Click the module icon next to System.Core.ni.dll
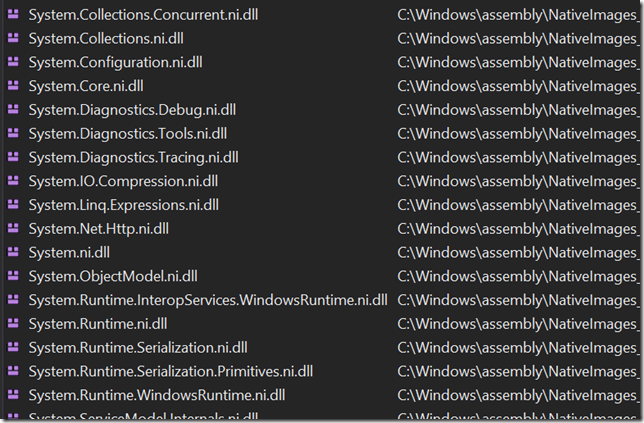Image resolution: width=644 pixels, height=423 pixels. [13, 86]
